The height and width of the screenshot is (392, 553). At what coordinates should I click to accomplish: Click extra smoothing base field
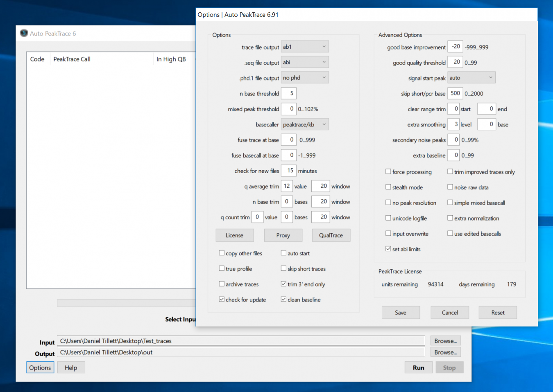point(487,124)
